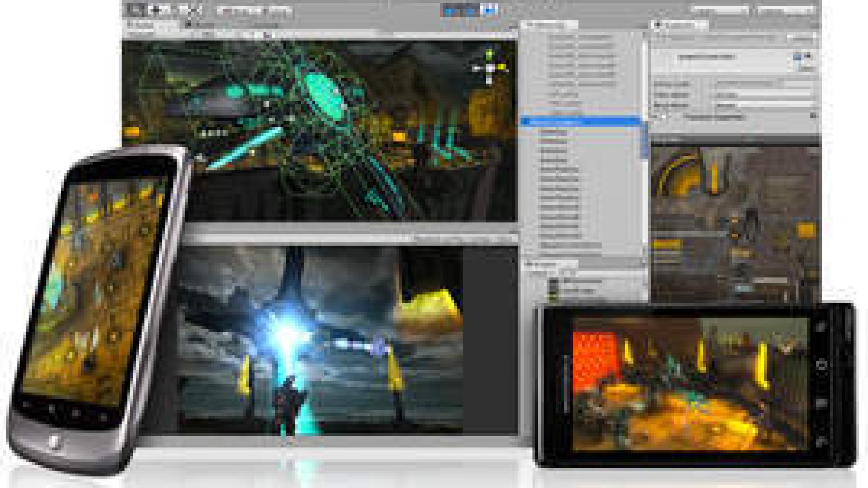Click the Inspector preview image
Screen dimensions: 868x488
[x=735, y=224]
